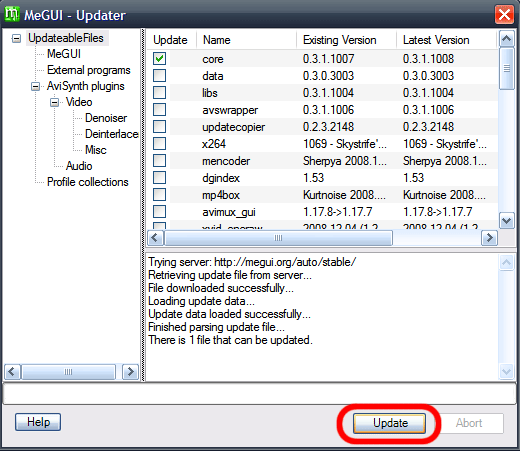This screenshot has width=520, height=451.
Task: Select the libs row name
Action: click(x=210, y=93)
